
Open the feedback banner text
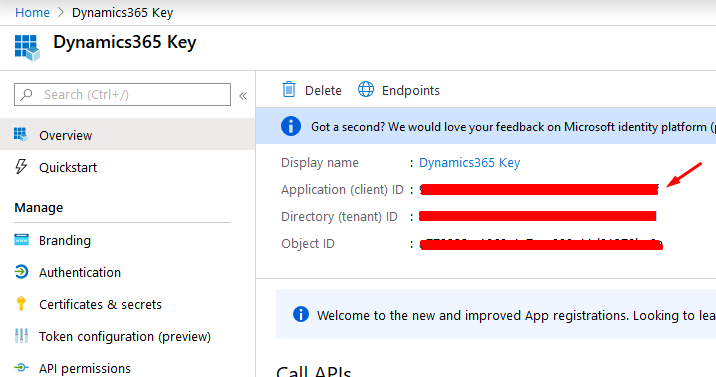pos(513,126)
